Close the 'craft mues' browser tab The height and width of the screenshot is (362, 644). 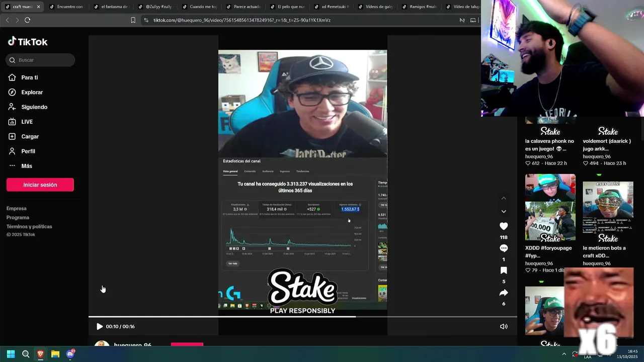[39, 7]
